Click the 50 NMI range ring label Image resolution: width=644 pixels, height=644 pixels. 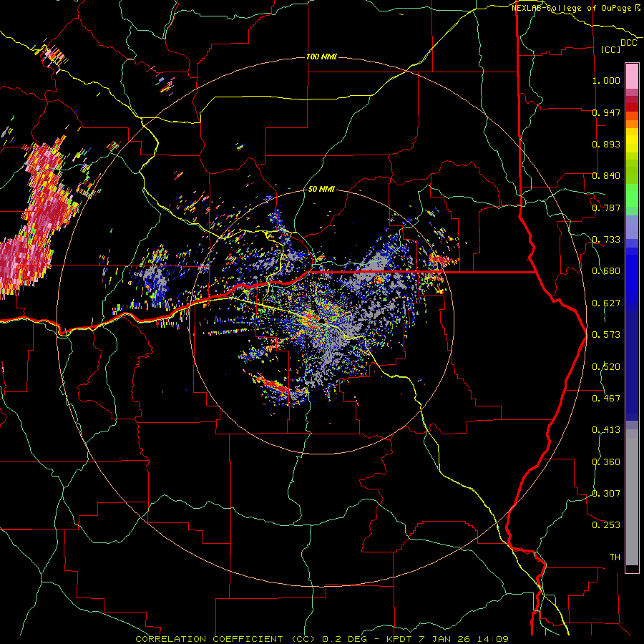(x=321, y=190)
